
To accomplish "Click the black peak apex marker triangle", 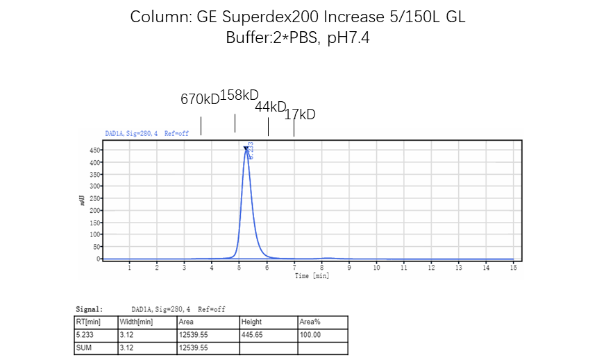I will pos(246,148).
